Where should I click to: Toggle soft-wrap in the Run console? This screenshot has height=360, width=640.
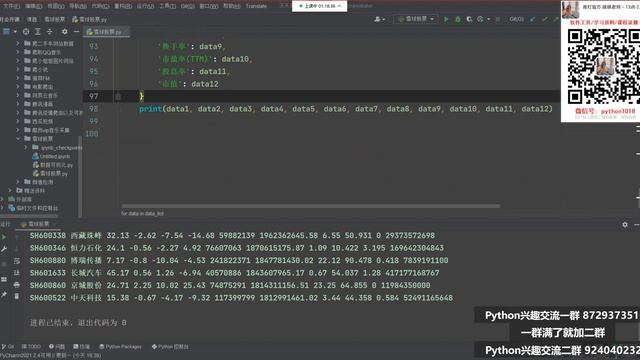tap(17, 261)
